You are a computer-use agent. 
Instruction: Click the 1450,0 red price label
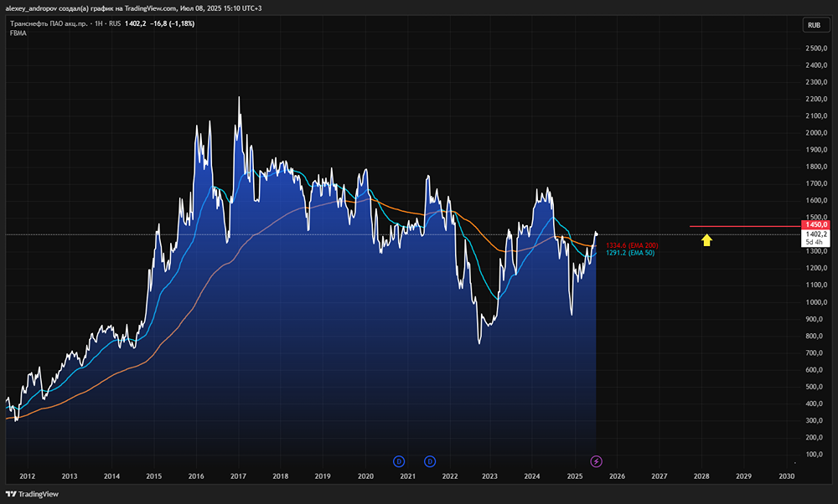click(x=815, y=224)
